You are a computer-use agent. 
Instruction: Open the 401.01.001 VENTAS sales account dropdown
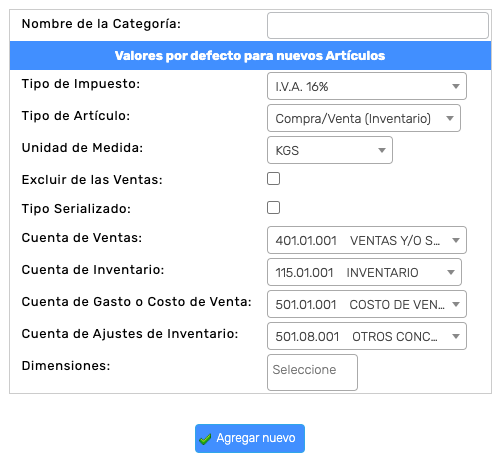pos(367,240)
